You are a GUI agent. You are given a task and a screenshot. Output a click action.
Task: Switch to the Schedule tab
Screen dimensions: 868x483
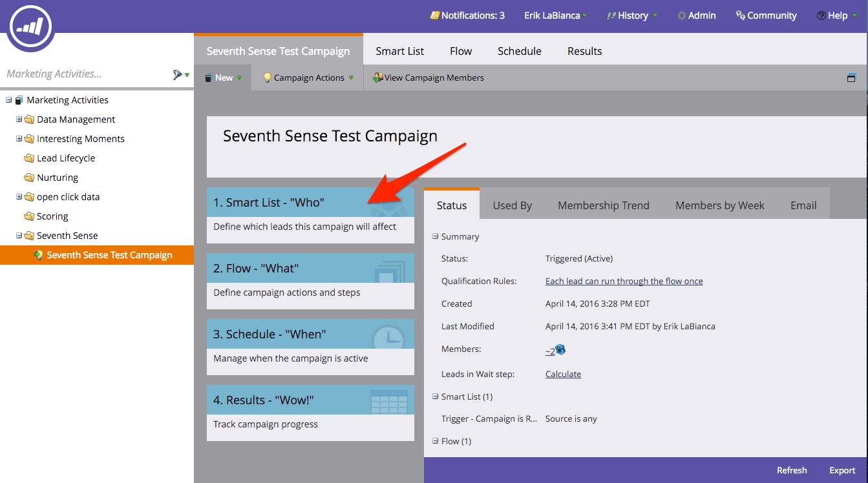pyautogui.click(x=520, y=51)
